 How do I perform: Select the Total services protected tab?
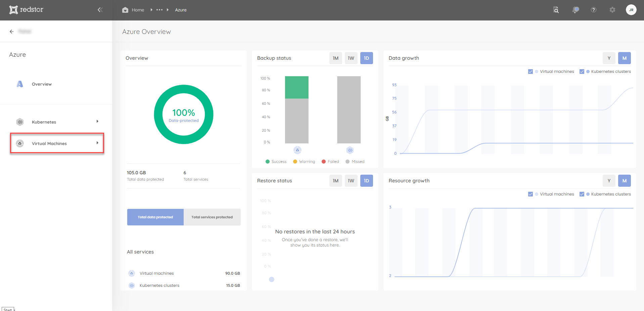(x=212, y=217)
